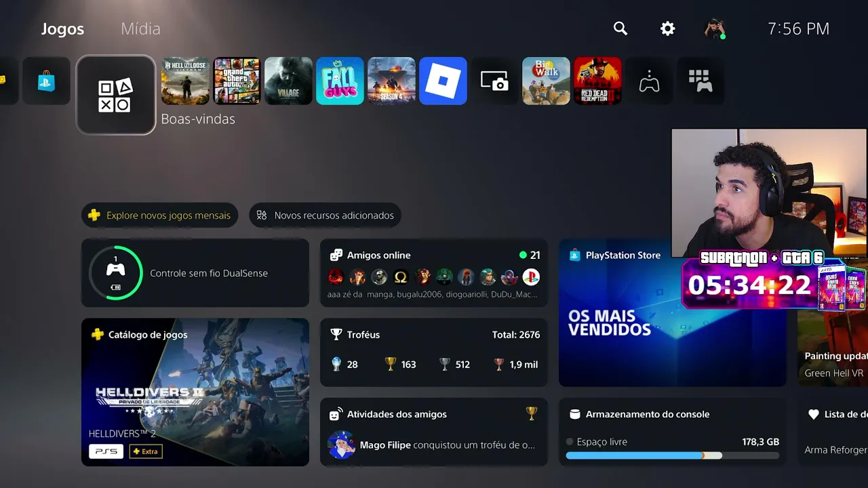Open the media gallery camera tile

point(494,81)
